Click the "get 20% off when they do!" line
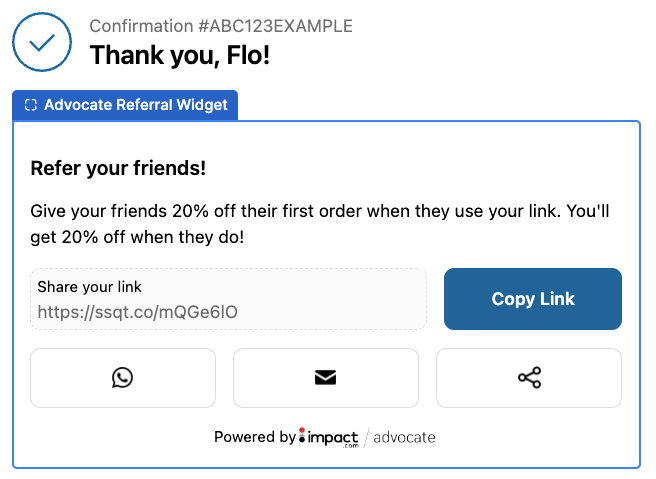656x479 pixels. tap(137, 237)
